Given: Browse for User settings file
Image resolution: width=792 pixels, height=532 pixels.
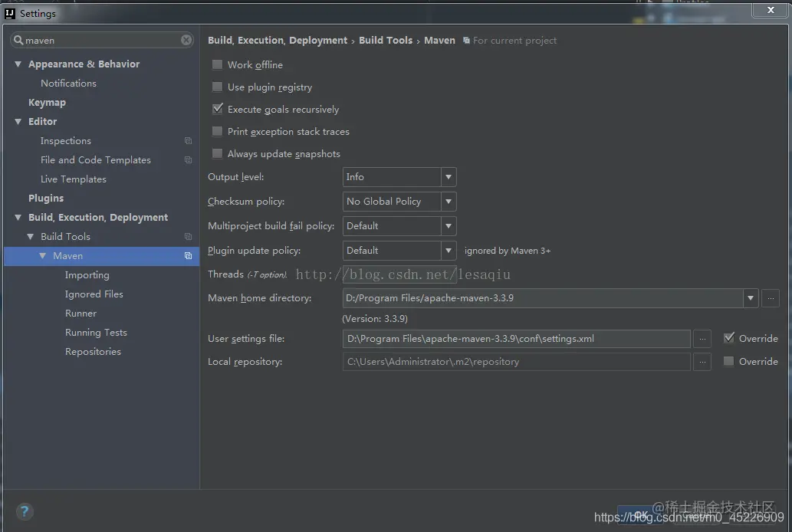Looking at the screenshot, I should pos(702,339).
